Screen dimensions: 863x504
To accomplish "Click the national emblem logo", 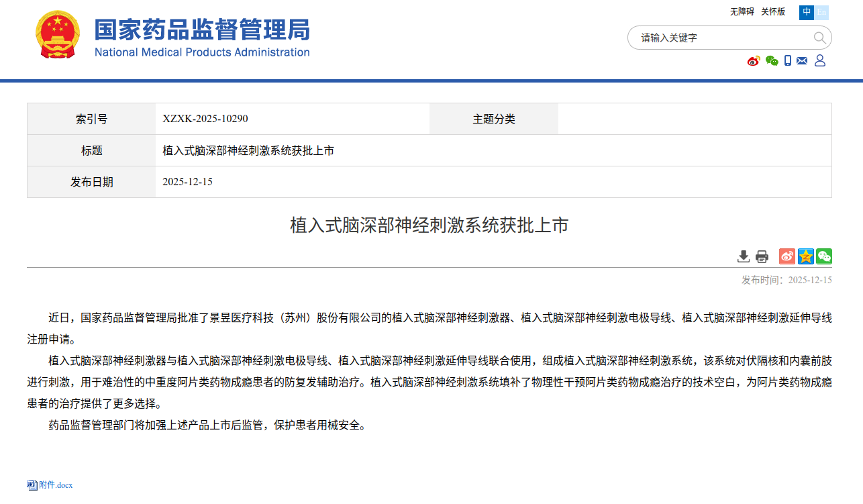I will point(57,35).
